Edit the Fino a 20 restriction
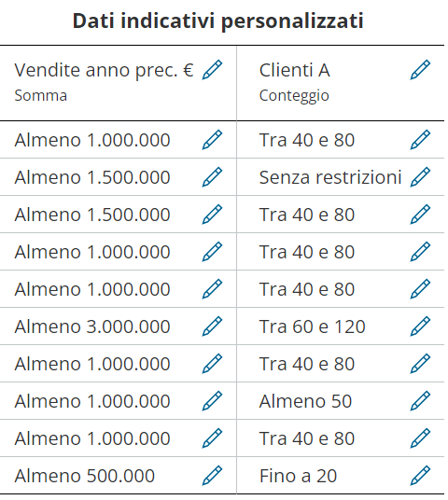Screen dimensions: 448x500 (x=420, y=476)
